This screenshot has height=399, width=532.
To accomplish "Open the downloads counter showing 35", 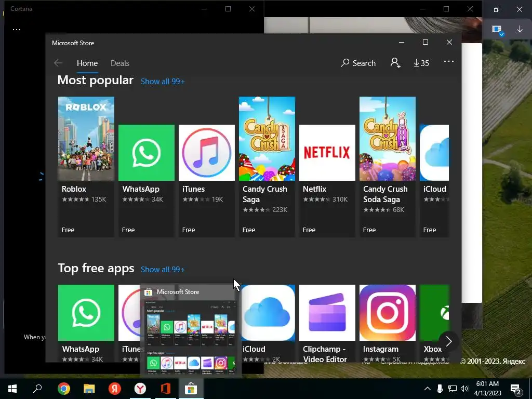I will pos(421,63).
